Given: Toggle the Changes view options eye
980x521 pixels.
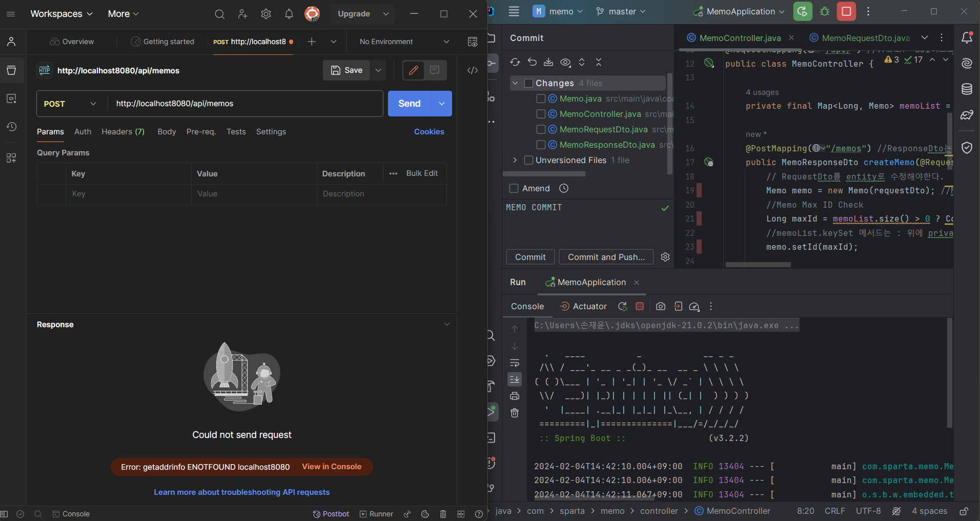Looking at the screenshot, I should point(565,62).
